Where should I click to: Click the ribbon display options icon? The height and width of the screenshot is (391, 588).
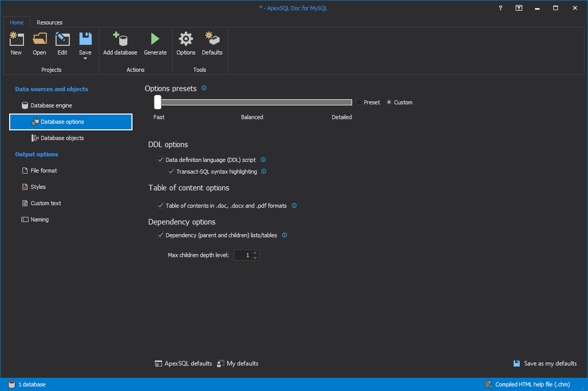519,8
